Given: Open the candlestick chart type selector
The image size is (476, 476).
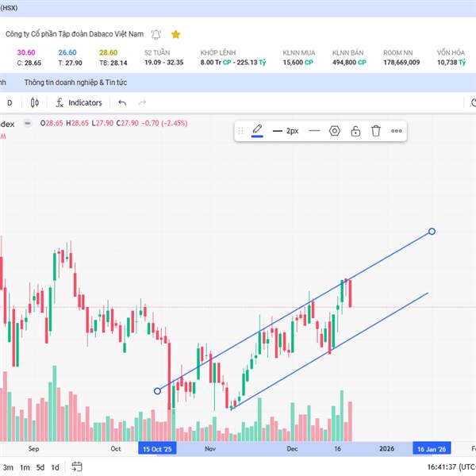Looking at the screenshot, I should pos(35,103).
